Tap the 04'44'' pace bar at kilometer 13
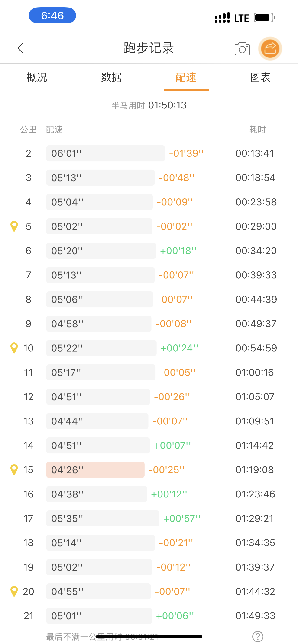This screenshot has height=644, width=298. [97, 421]
